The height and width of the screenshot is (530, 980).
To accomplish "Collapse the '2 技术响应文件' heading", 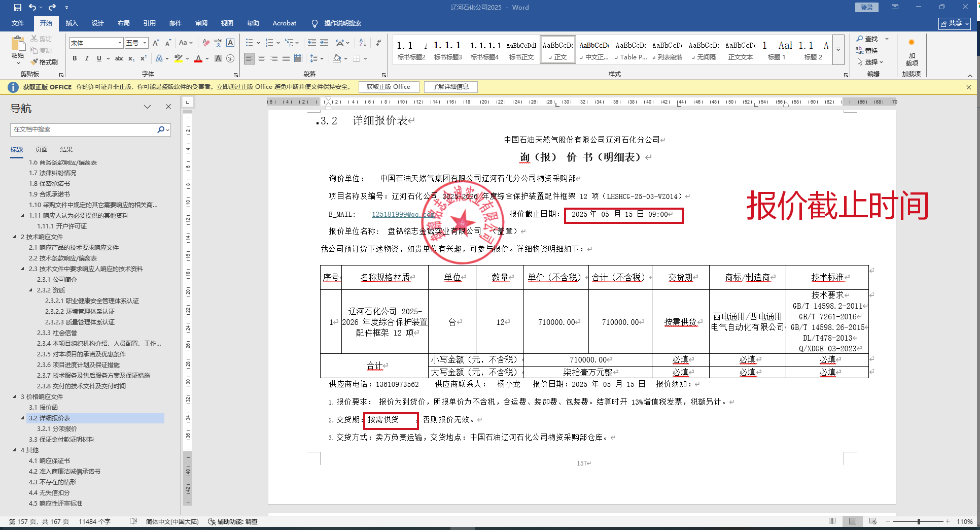I will (15, 237).
